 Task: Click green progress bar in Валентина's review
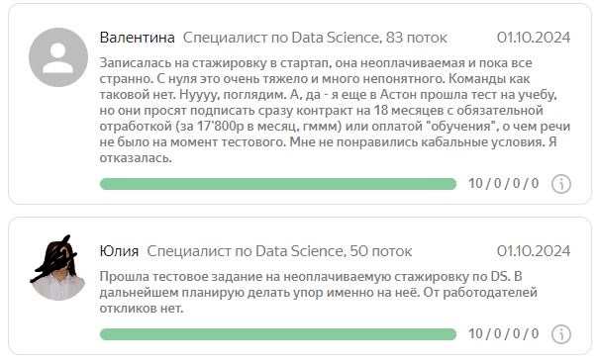[278, 184]
